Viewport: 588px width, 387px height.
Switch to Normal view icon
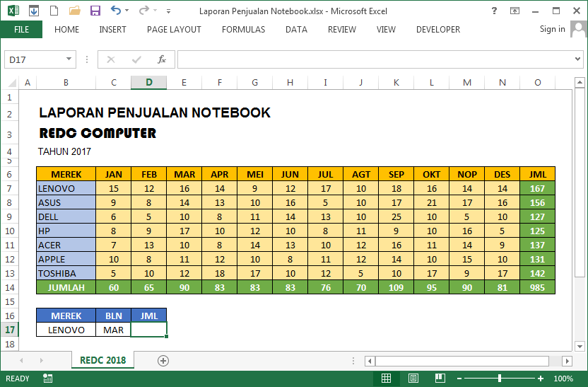click(x=387, y=379)
